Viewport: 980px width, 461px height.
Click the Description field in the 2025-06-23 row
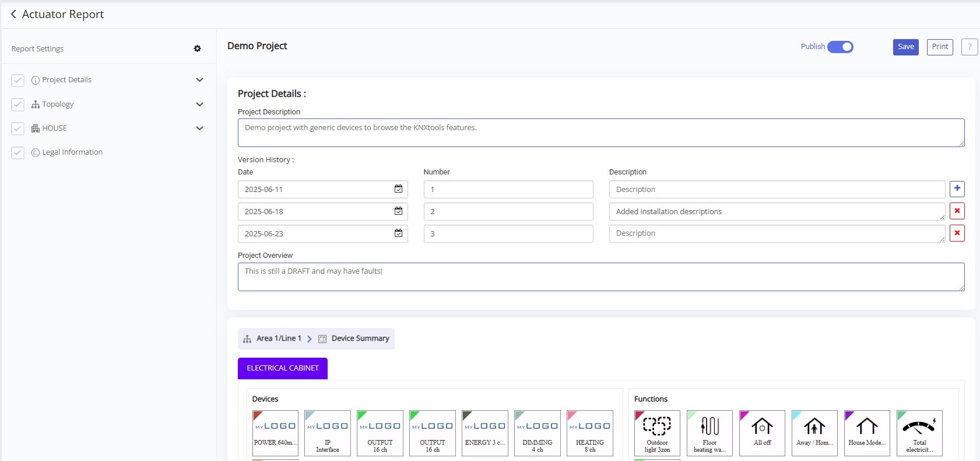pyautogui.click(x=777, y=233)
